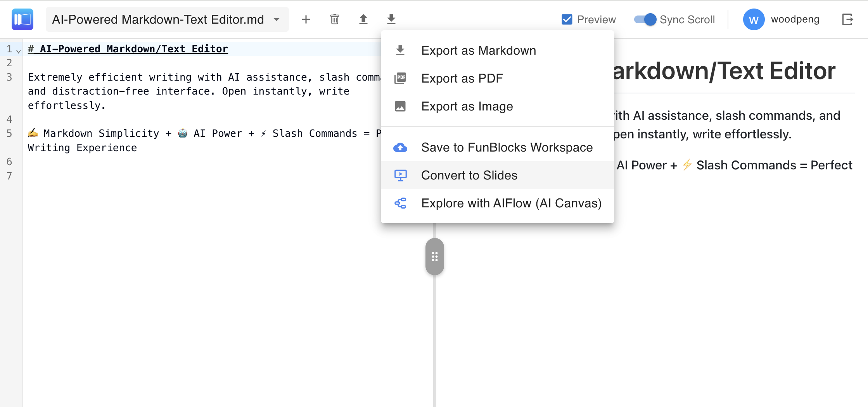868x407 pixels.
Task: Click the sign out icon at top right
Action: click(848, 19)
